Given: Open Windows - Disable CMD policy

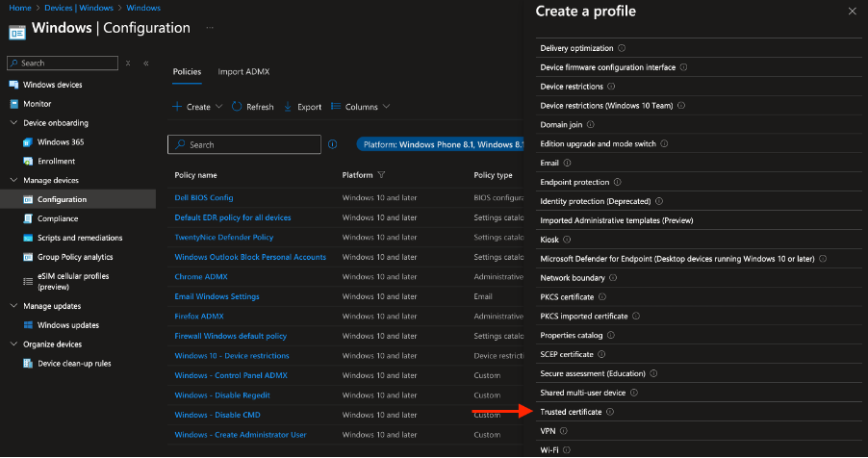Looking at the screenshot, I should [x=217, y=415].
